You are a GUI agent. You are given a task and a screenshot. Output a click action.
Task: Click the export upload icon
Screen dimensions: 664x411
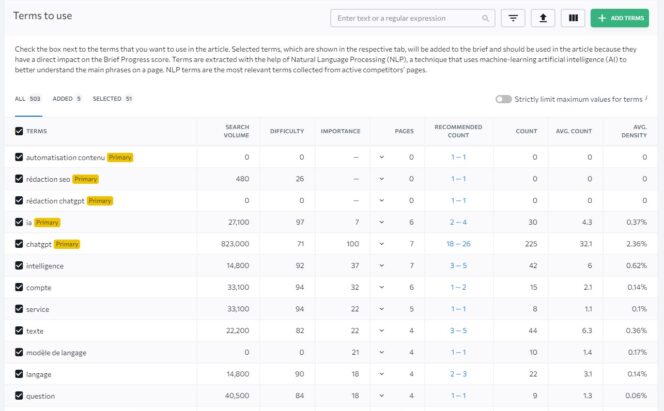544,18
